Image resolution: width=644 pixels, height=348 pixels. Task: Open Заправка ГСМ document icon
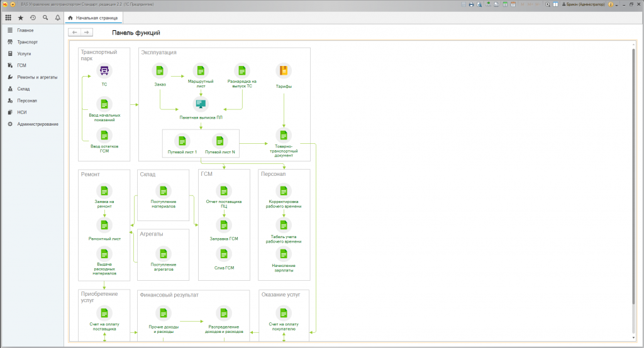[x=224, y=226]
